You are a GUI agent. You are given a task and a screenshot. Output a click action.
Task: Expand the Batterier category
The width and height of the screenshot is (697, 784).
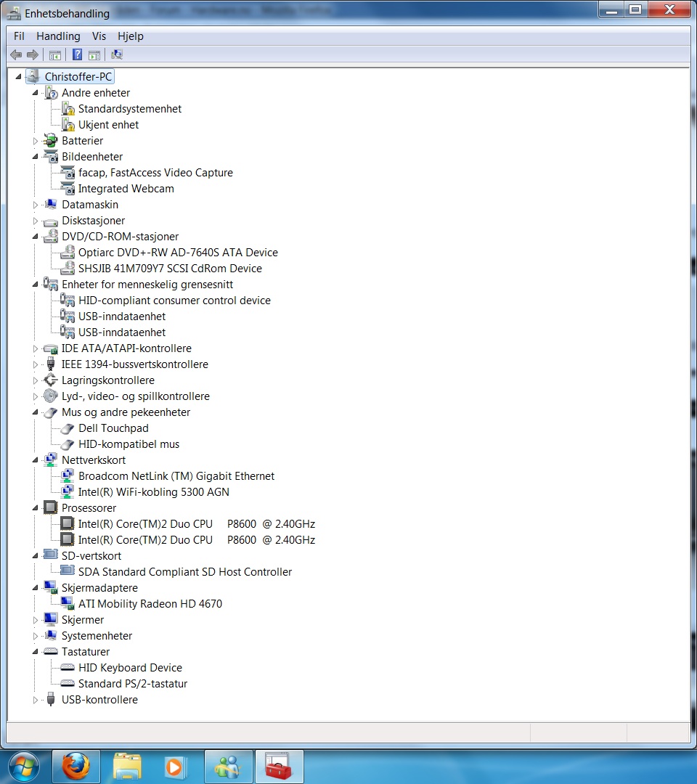[35, 141]
